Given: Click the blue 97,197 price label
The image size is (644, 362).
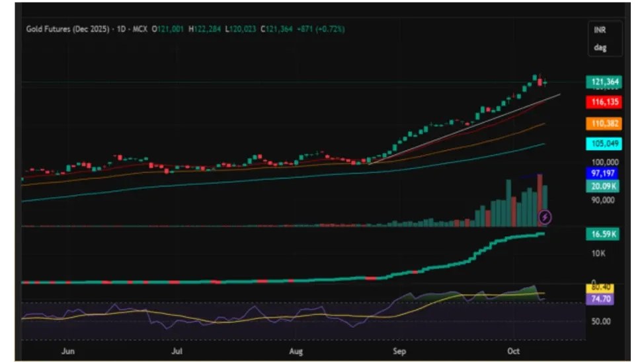Looking at the screenshot, I should pyautogui.click(x=604, y=172).
